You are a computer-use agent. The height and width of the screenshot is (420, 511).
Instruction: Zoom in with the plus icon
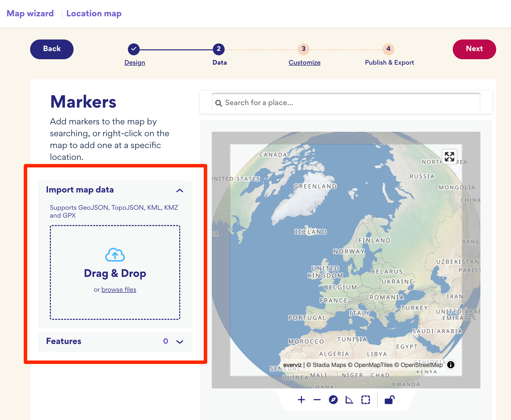tap(301, 400)
